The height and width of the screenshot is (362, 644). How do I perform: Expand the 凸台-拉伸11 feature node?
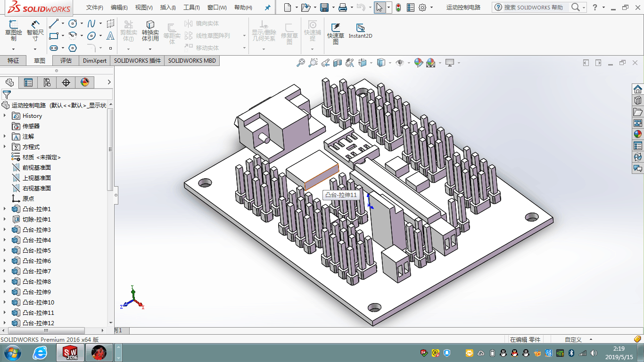(x=5, y=313)
